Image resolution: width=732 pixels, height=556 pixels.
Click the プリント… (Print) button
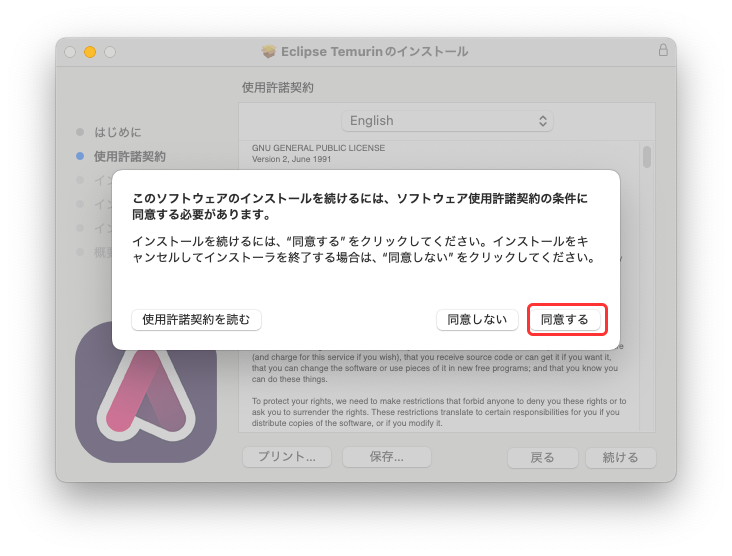(287, 457)
